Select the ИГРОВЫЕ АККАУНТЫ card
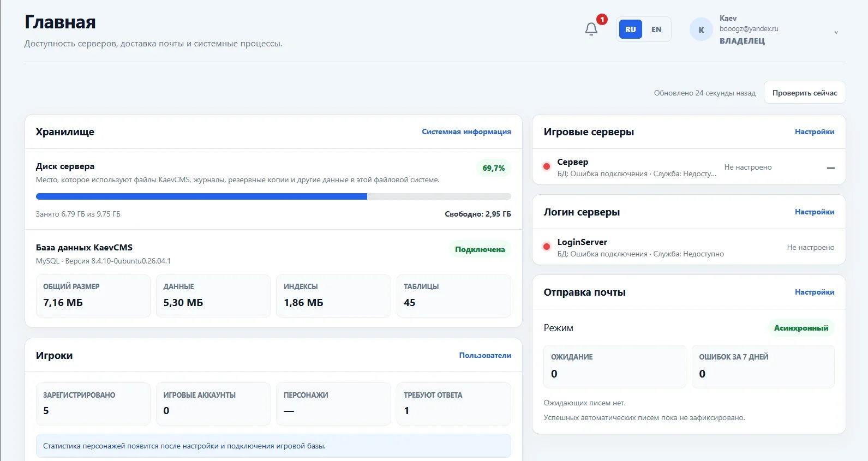The image size is (868, 461). (213, 404)
